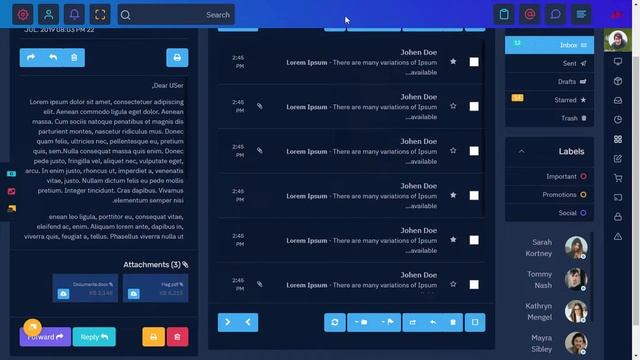Screen dimensions: 640x360
Task: Select the fifth Johen Doe email checkbox
Action: pyautogui.click(x=474, y=240)
